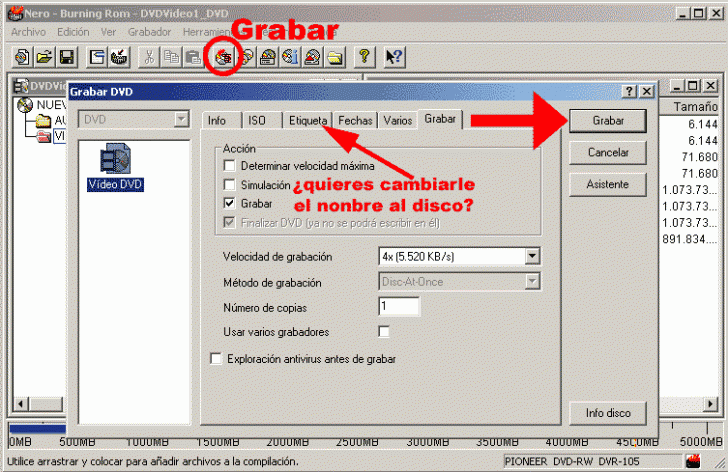Click the Número de copias input field
Viewport: 728px width, 472px height.
coord(398,306)
